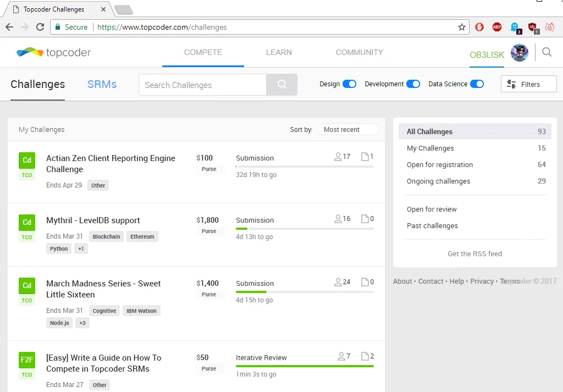Open the COMMUNITY menu
The width and height of the screenshot is (563, 392).
(x=359, y=53)
